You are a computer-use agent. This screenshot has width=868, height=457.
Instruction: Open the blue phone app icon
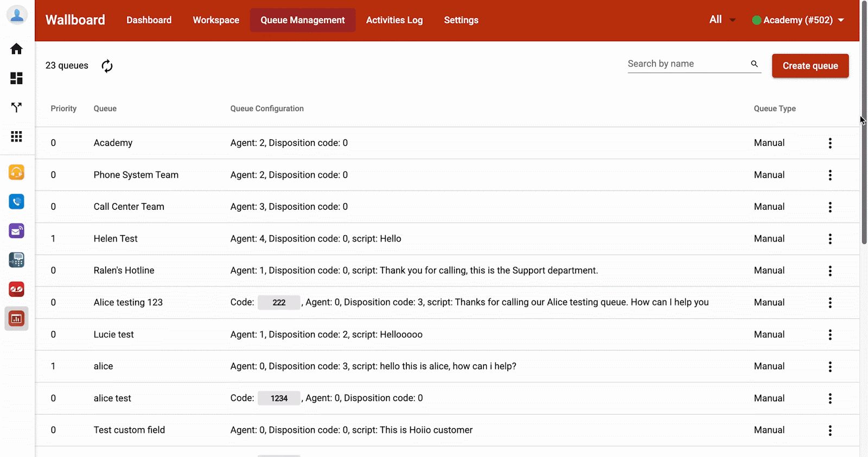tap(16, 202)
